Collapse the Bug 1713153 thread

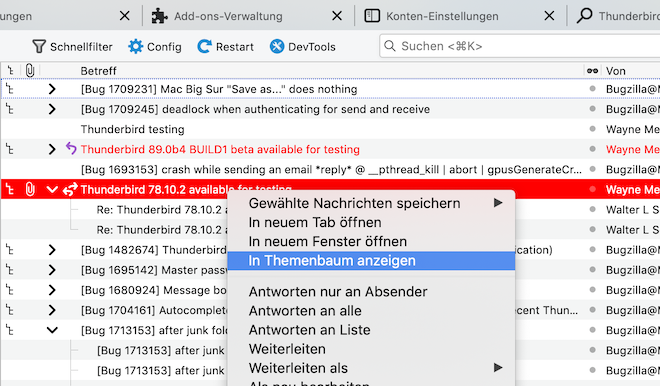pyautogui.click(x=52, y=330)
